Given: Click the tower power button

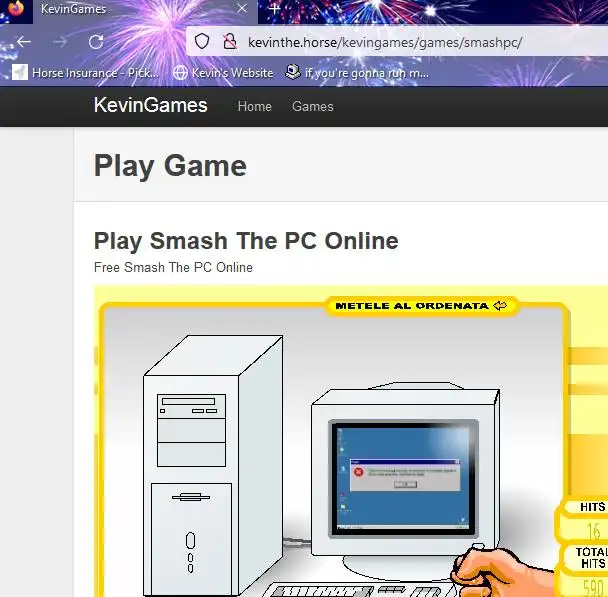Looking at the screenshot, I should pyautogui.click(x=190, y=540).
